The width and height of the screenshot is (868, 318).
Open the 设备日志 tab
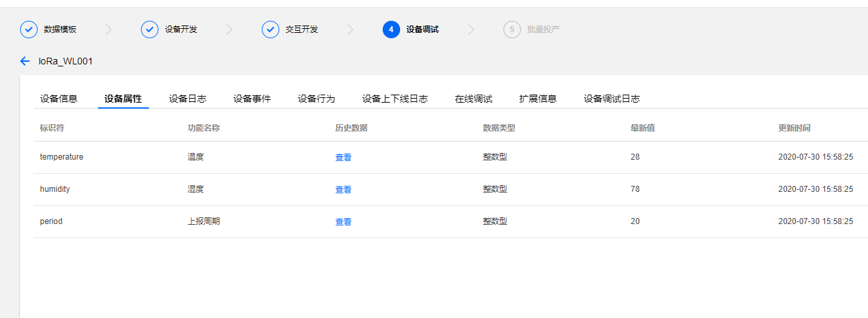187,99
